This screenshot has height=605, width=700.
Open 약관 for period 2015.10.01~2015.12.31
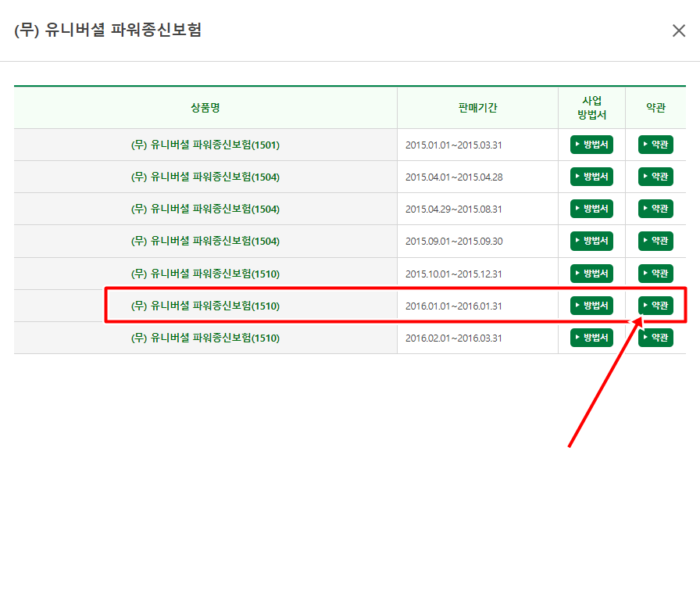click(x=655, y=274)
